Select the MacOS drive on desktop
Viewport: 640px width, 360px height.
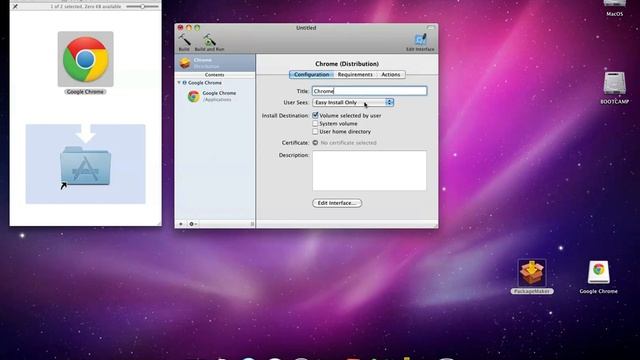pyautogui.click(x=615, y=4)
